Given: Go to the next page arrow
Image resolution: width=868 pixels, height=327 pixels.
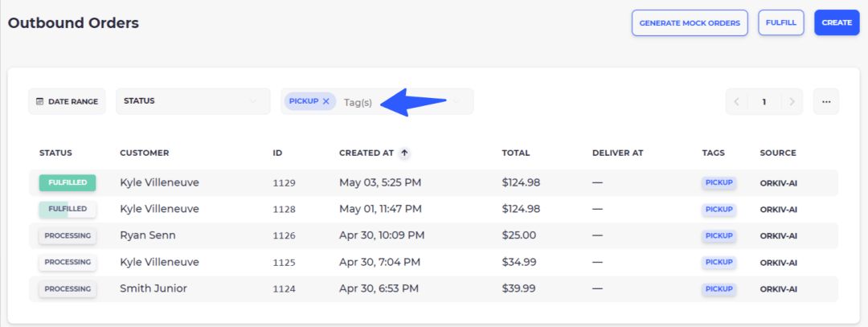Looking at the screenshot, I should pos(792,102).
